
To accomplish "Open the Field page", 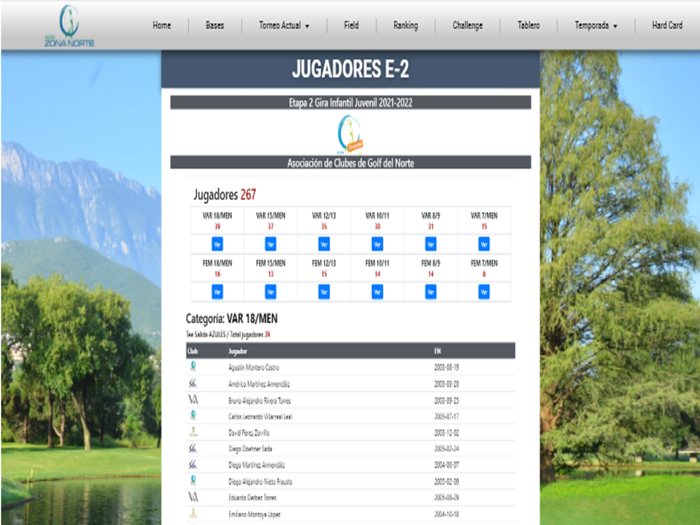I will coord(351,25).
